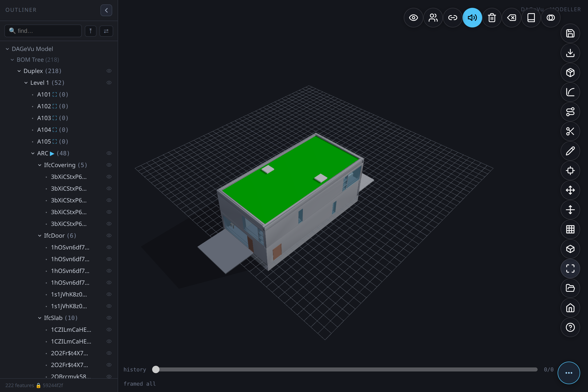Toggle visibility of IfcSlab group
The width and height of the screenshot is (588, 392).
pyautogui.click(x=109, y=318)
